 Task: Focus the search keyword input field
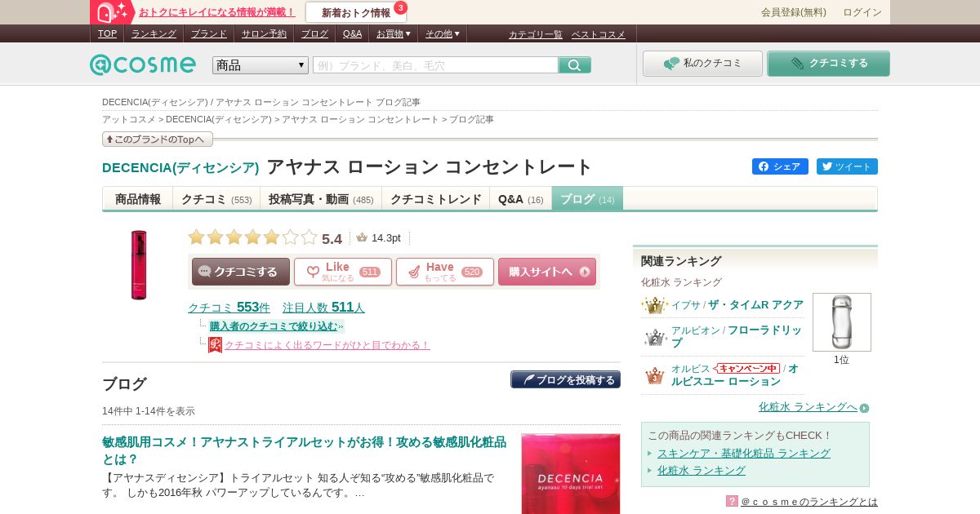pyautogui.click(x=435, y=65)
